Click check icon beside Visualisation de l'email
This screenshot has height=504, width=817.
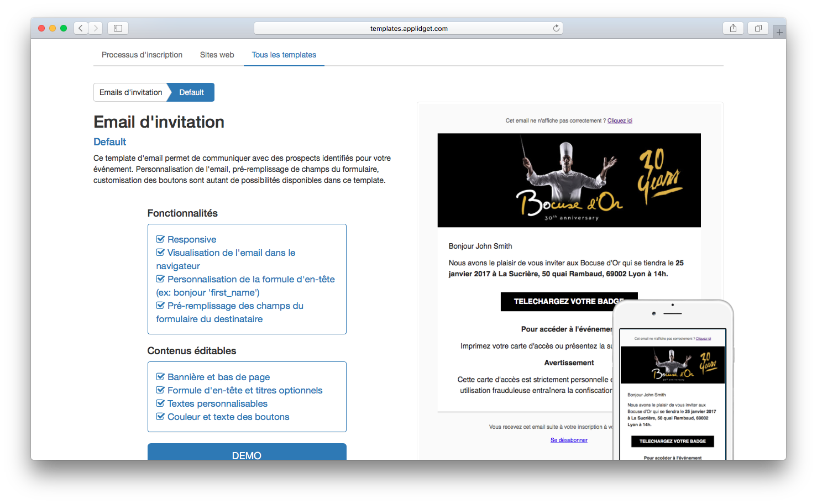click(160, 253)
